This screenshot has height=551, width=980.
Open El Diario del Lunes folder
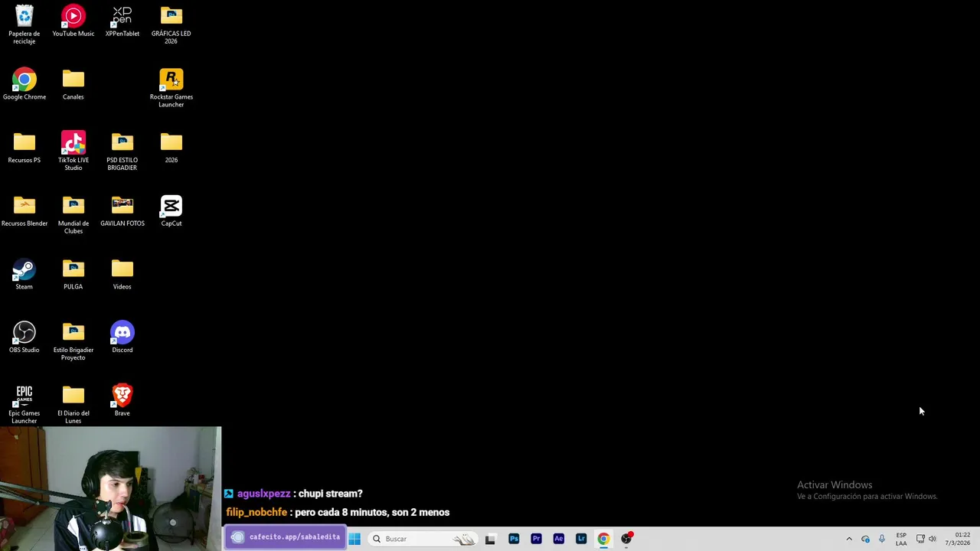(73, 405)
